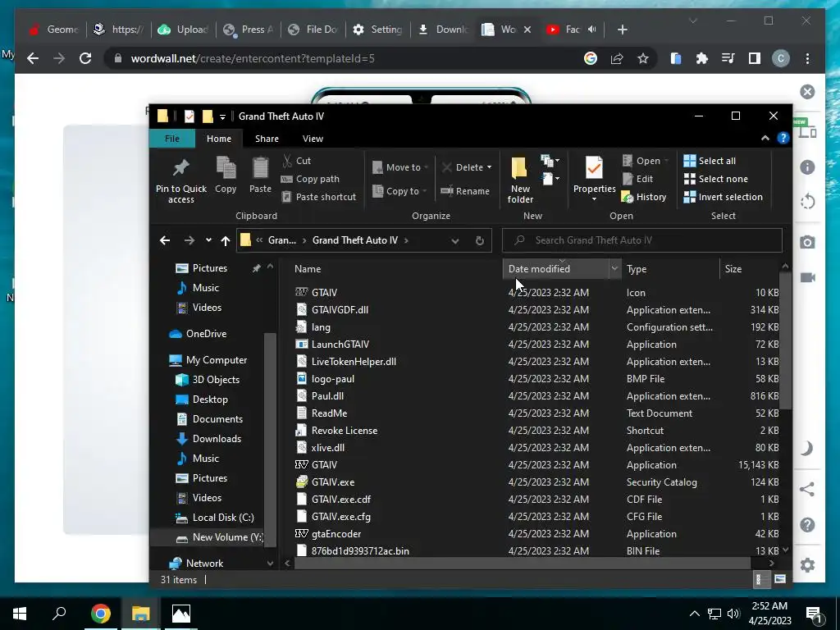This screenshot has width=840, height=630.
Task: Collapse the ribbon with the chevron
Action: tap(765, 138)
